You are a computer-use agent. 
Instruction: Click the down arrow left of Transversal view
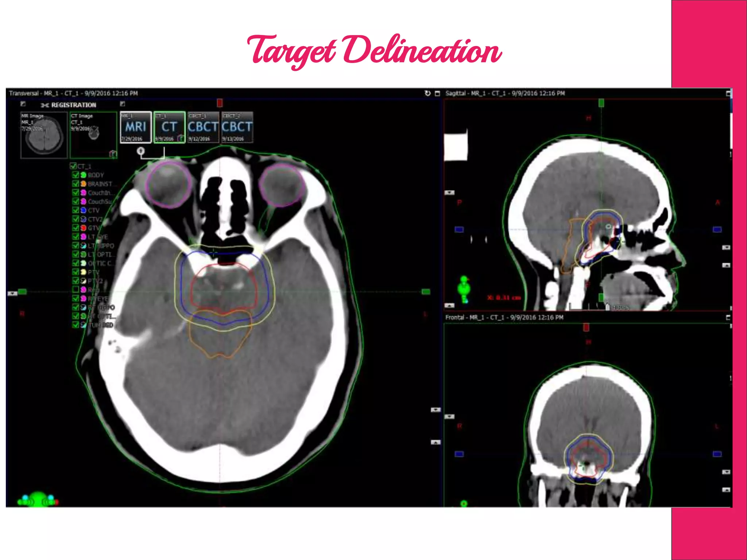[12, 293]
